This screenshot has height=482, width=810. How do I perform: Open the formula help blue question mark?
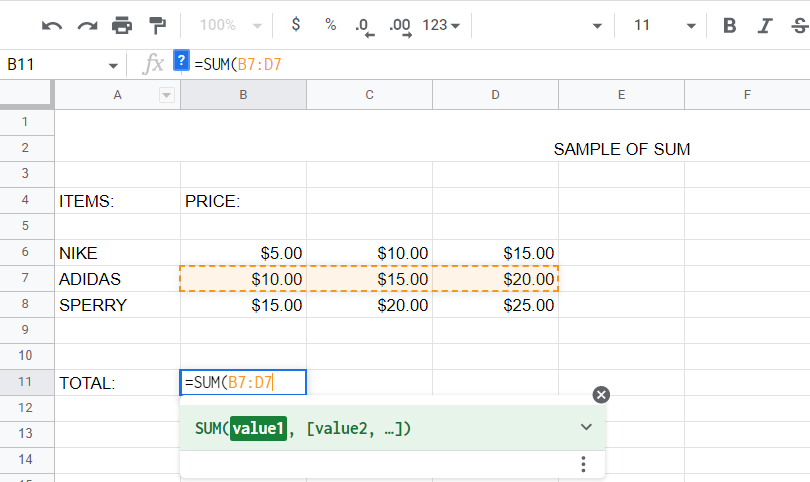pos(181,60)
